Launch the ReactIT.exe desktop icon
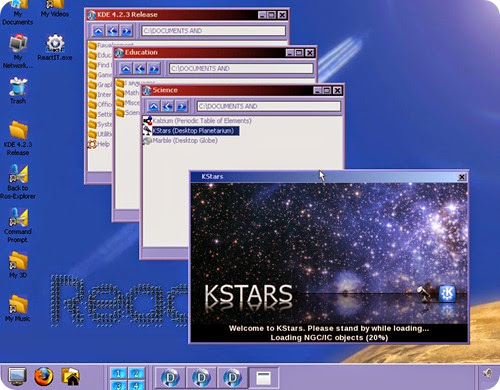Image resolution: width=500 pixels, height=390 pixels. coord(55,47)
